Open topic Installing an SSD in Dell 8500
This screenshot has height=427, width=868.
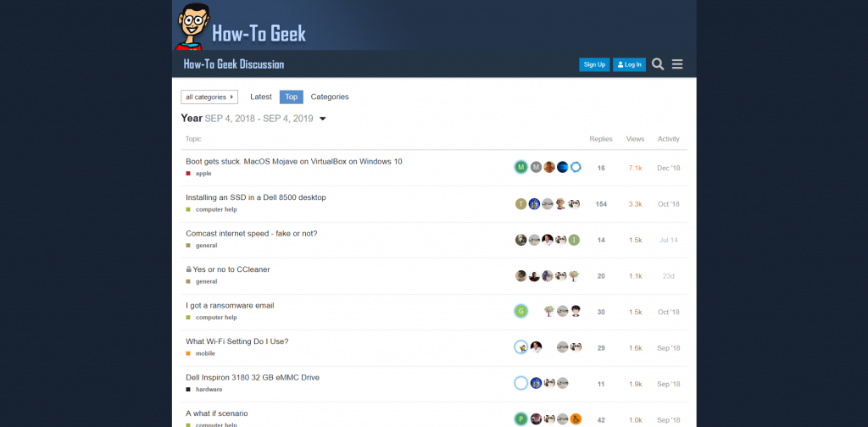[256, 197]
